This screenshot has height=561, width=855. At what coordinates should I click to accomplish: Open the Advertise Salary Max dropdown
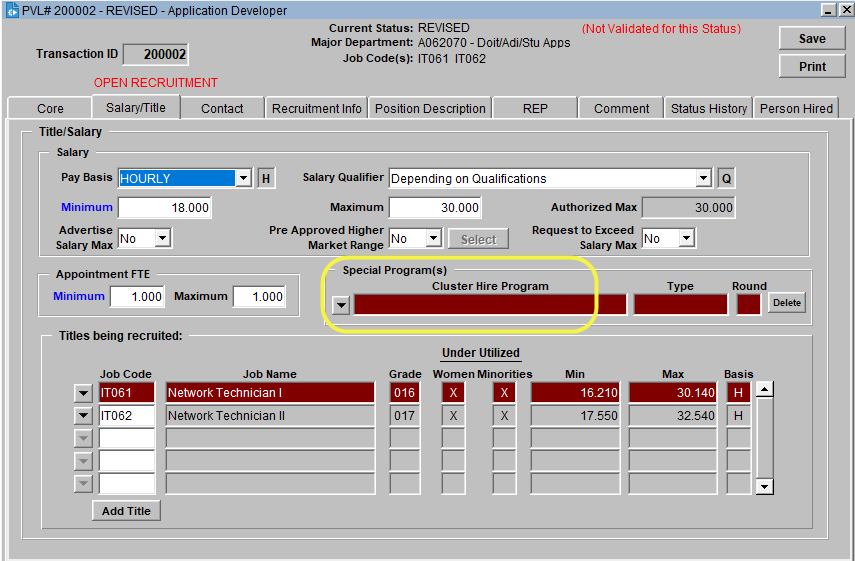click(162, 238)
